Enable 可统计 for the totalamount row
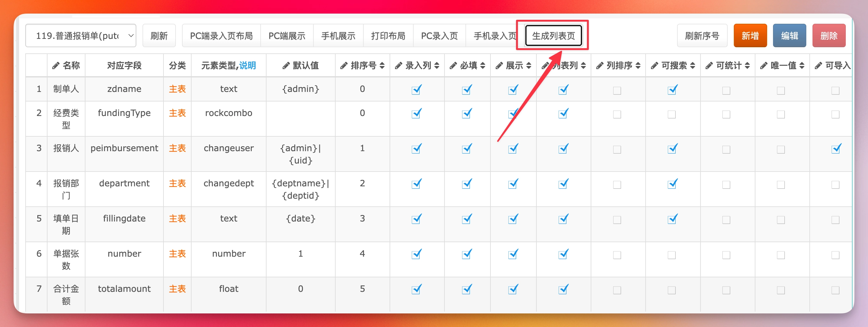 (726, 290)
